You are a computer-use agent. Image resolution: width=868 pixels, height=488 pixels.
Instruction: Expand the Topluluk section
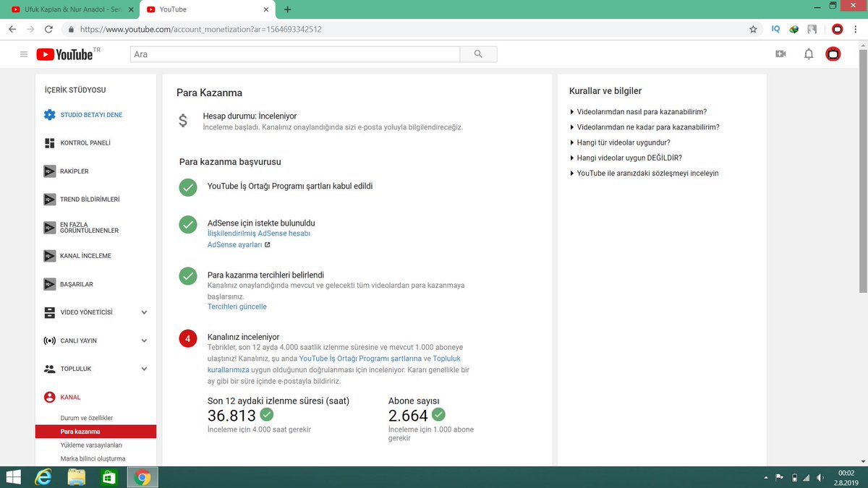(x=144, y=369)
